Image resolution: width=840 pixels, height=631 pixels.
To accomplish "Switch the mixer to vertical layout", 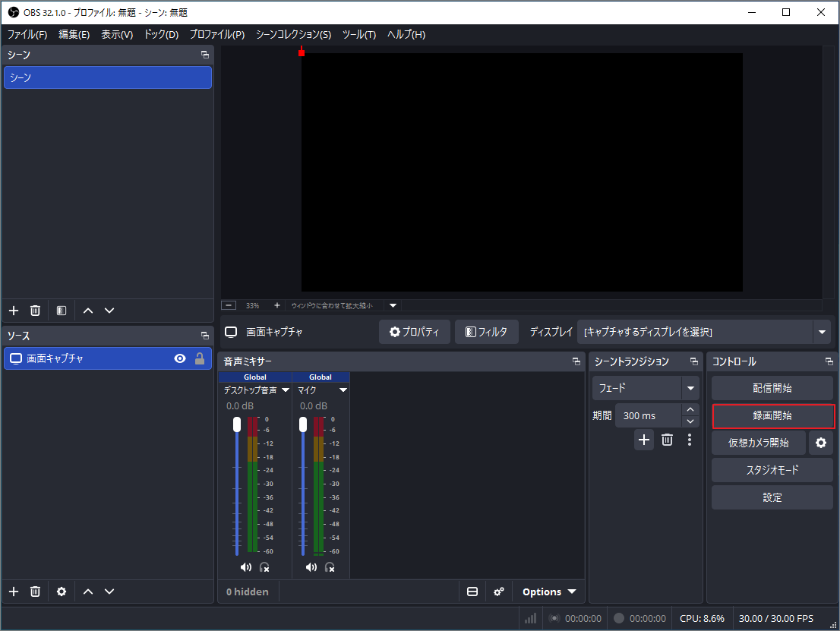I will tap(472, 592).
